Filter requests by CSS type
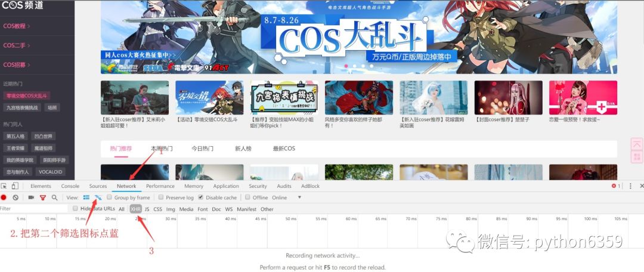644x272 pixels. (x=157, y=209)
